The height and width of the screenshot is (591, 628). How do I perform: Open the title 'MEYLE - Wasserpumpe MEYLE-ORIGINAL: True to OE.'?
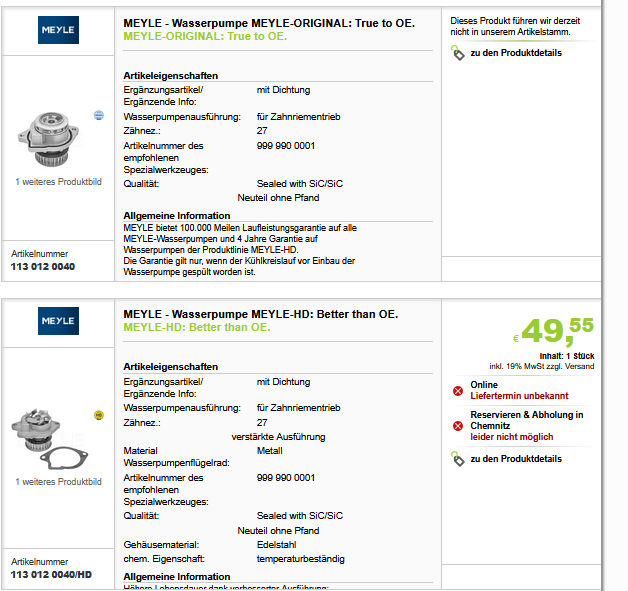click(269, 23)
